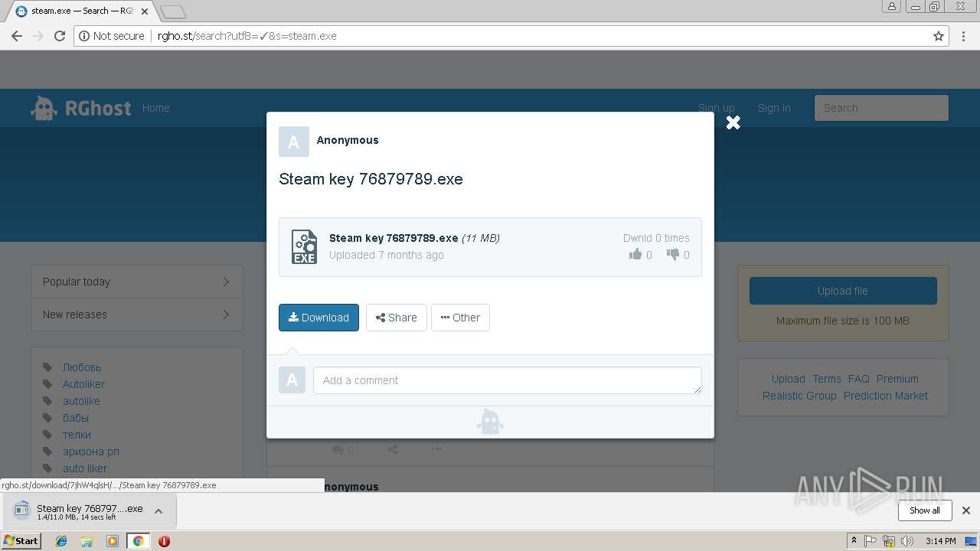980x551 pixels.
Task: Close the downloads bar
Action: [966, 510]
